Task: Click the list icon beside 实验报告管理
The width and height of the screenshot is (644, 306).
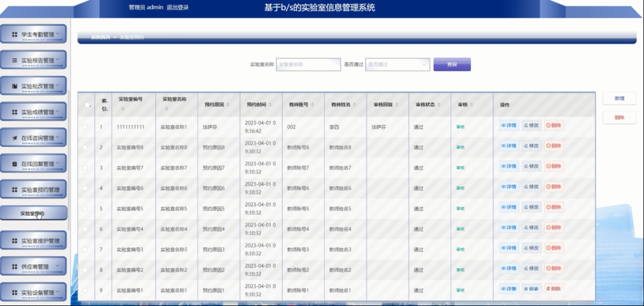Action: tap(14, 61)
